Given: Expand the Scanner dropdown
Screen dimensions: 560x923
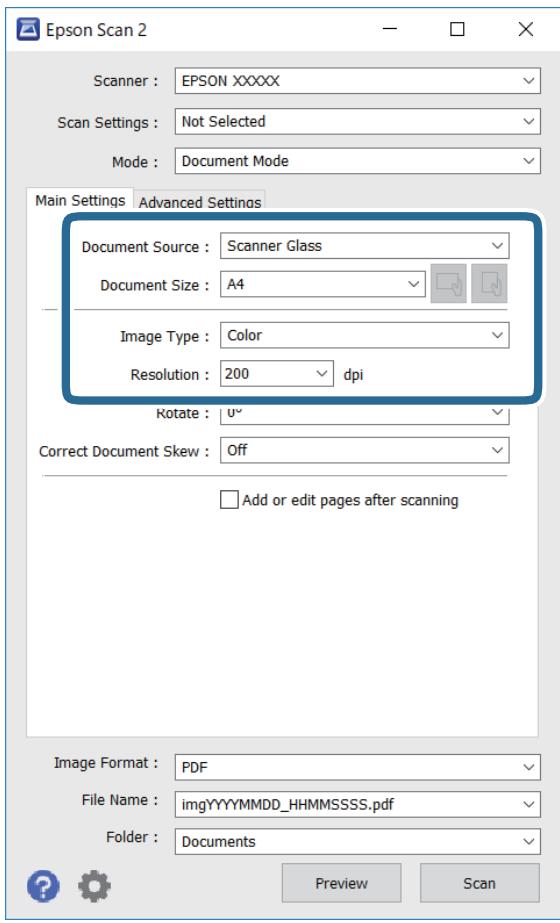Looking at the screenshot, I should click(357, 81).
